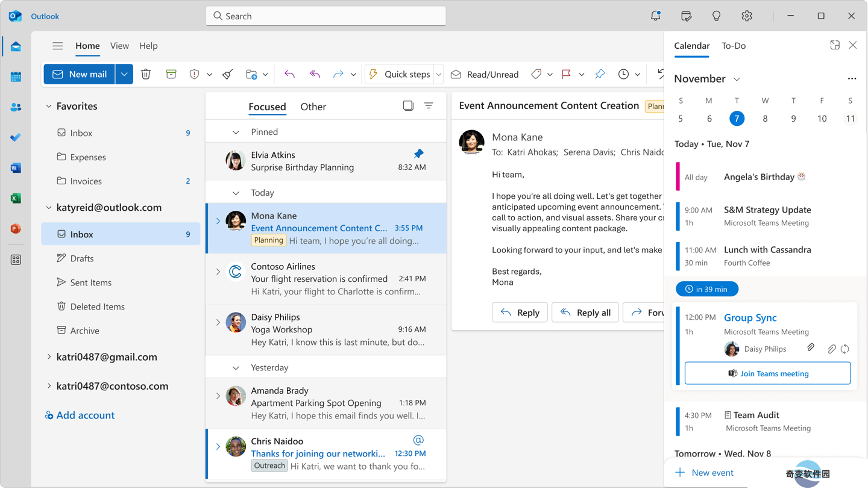This screenshot has width=868, height=489.
Task: Click Reply button in reading pane
Action: (x=520, y=313)
